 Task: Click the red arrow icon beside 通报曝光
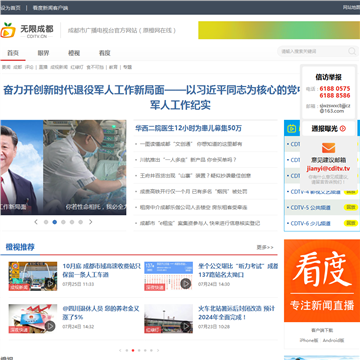(343, 128)
